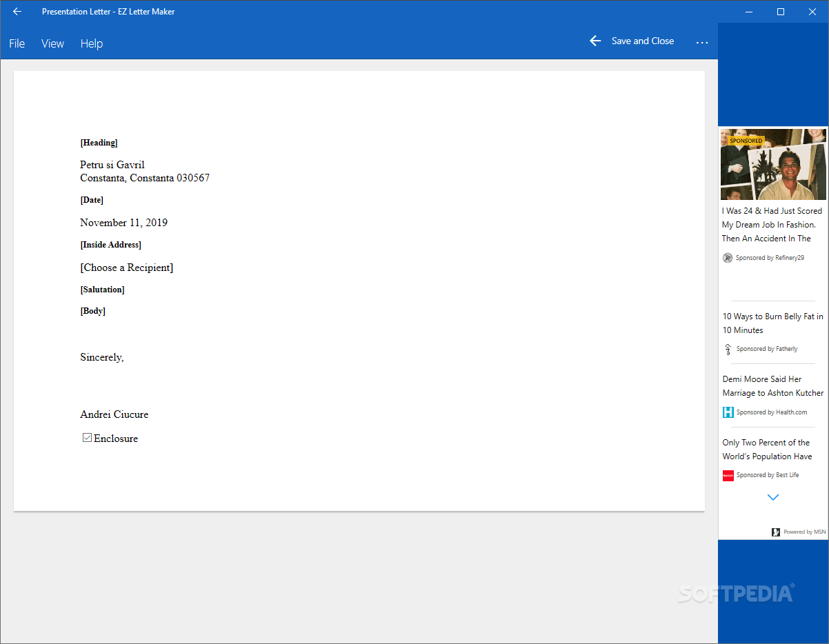Open the View menu
Screen dimensions: 829x644
[52, 43]
